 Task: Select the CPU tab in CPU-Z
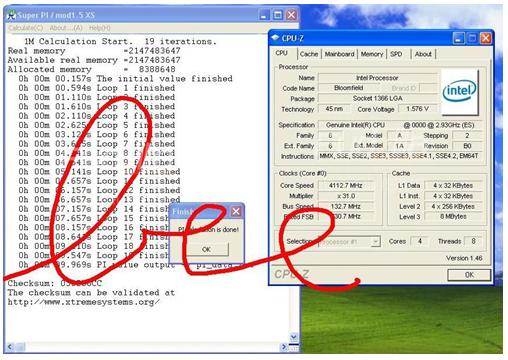pyautogui.click(x=281, y=53)
